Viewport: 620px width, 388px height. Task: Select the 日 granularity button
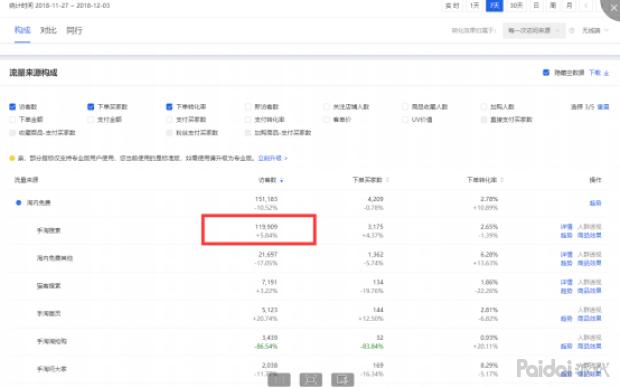[x=536, y=6]
